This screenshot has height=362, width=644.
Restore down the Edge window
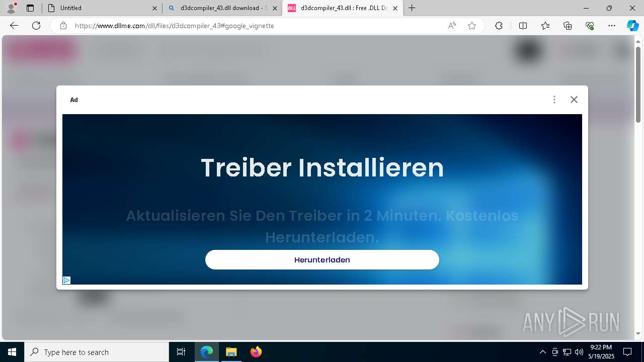[609, 8]
